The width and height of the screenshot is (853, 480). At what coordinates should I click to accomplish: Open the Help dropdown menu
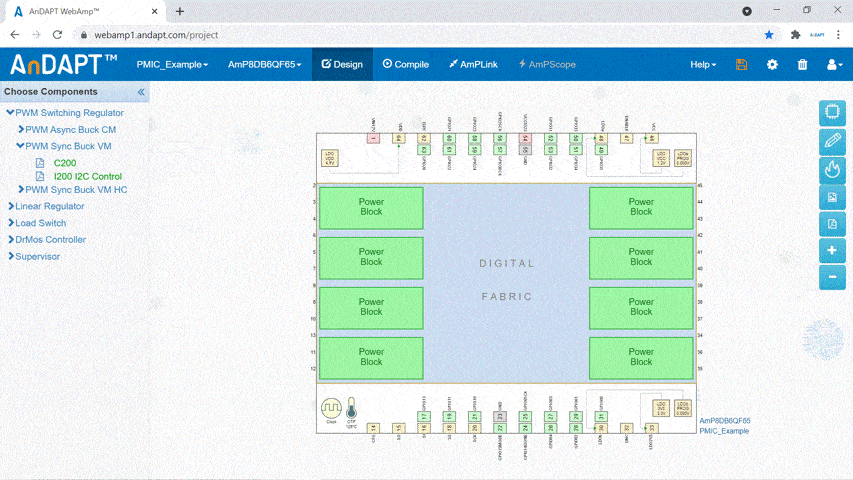pos(703,64)
